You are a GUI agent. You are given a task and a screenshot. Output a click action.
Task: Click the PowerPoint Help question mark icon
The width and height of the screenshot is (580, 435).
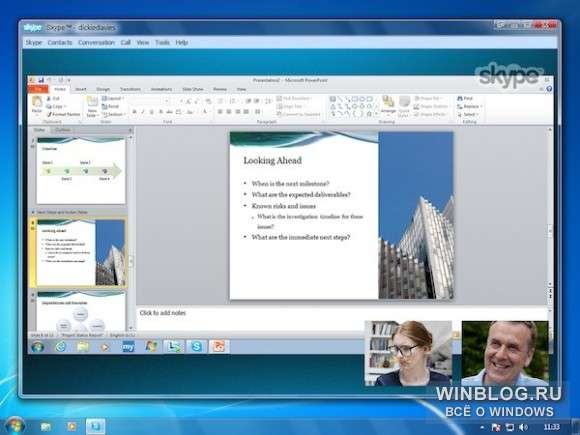[x=549, y=89]
